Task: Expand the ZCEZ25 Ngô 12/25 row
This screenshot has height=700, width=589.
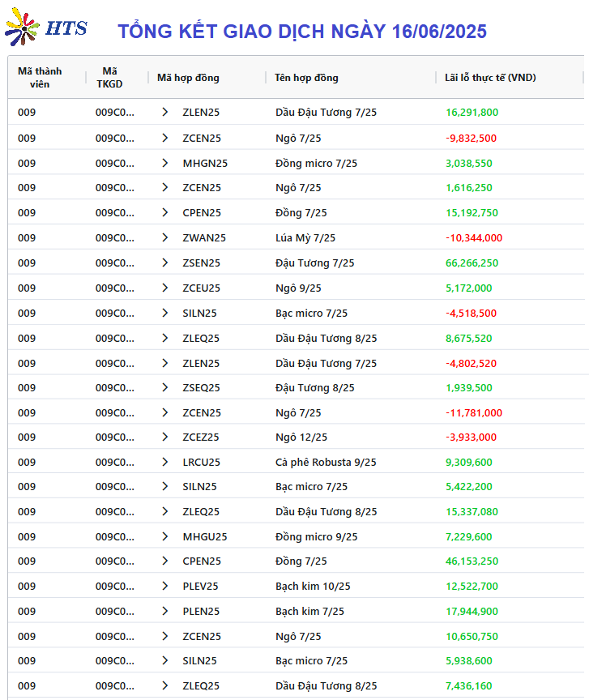Action: (x=164, y=437)
